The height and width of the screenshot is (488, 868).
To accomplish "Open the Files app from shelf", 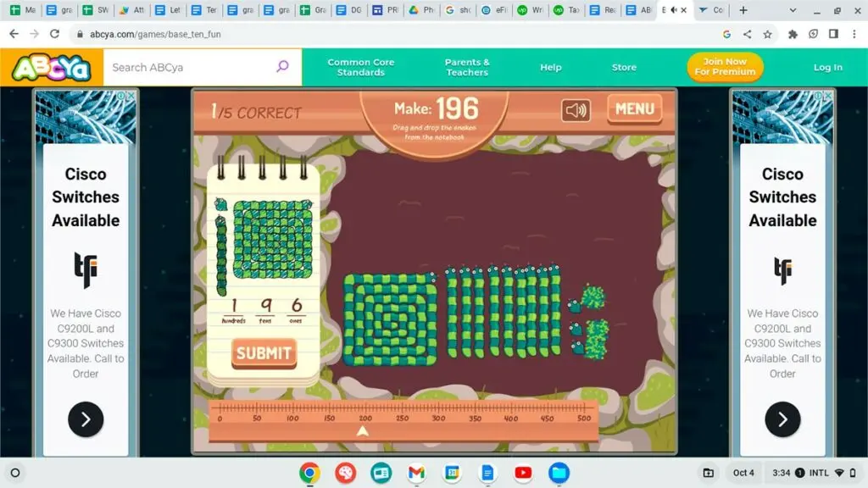I will click(x=559, y=473).
